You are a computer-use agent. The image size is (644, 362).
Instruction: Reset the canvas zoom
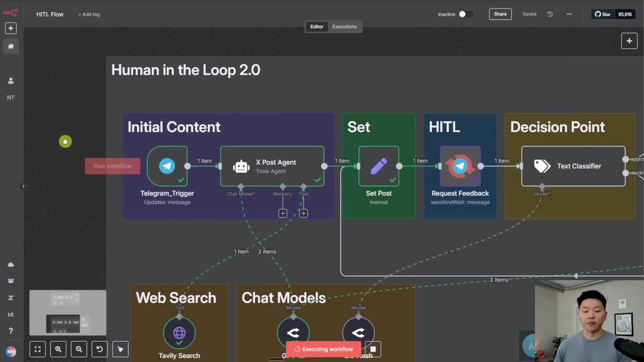[x=100, y=350]
